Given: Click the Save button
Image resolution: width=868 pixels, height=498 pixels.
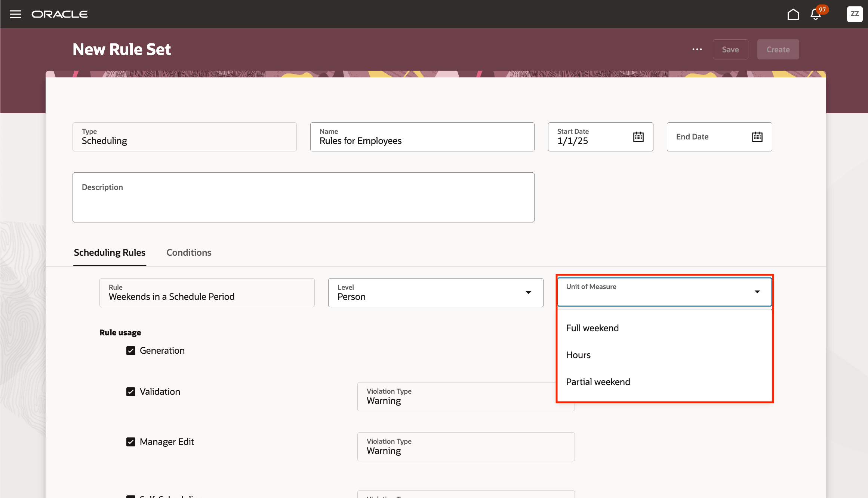Looking at the screenshot, I should click(x=730, y=49).
